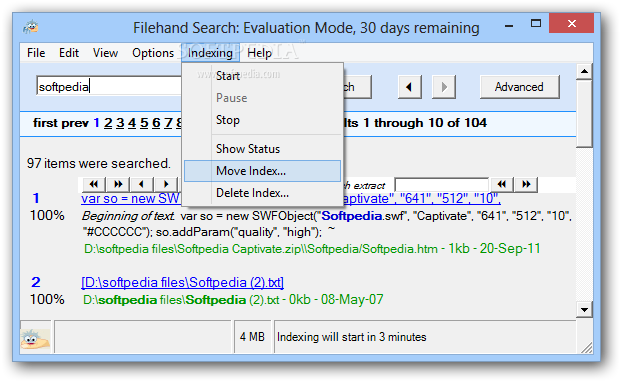Viewport: 621px width, 382px height.
Task: Jump to first extract on left navigator
Action: point(94,184)
